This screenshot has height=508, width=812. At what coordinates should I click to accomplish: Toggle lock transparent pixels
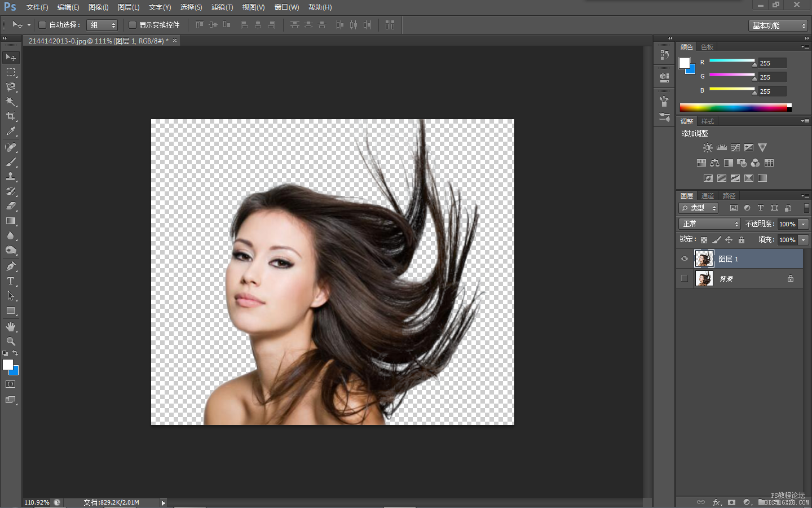tap(704, 240)
